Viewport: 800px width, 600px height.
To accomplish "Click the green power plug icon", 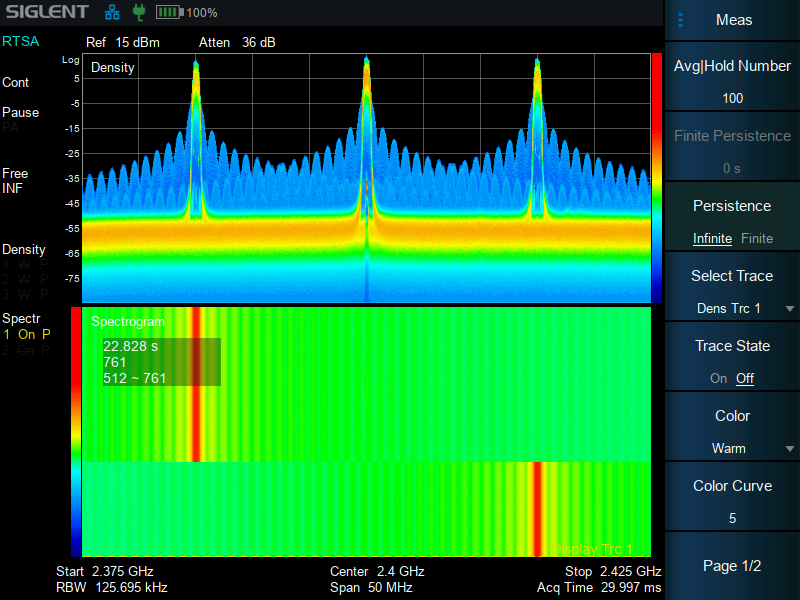I will click(138, 12).
